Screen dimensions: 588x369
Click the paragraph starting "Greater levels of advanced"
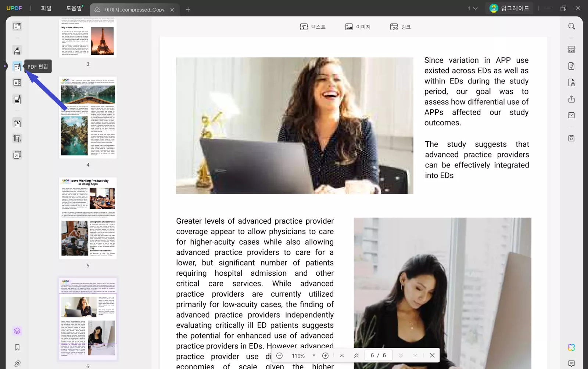coord(255,293)
